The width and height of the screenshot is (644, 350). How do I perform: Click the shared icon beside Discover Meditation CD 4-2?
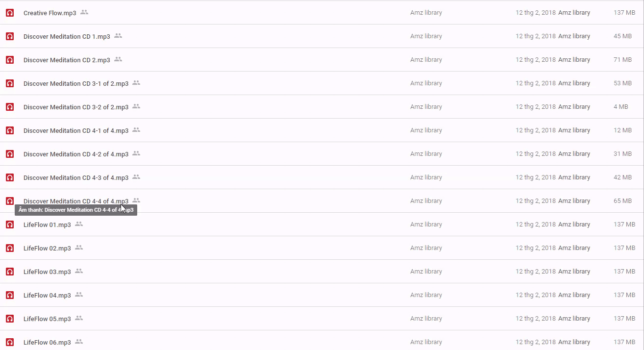pyautogui.click(x=136, y=153)
